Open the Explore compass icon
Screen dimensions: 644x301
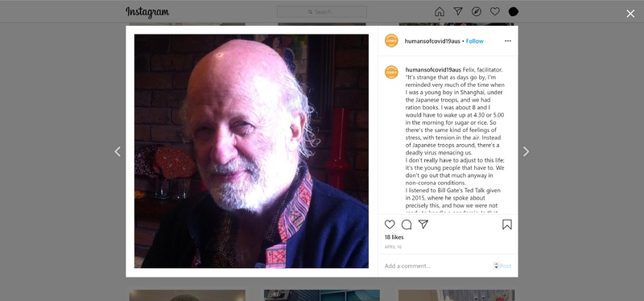(477, 11)
